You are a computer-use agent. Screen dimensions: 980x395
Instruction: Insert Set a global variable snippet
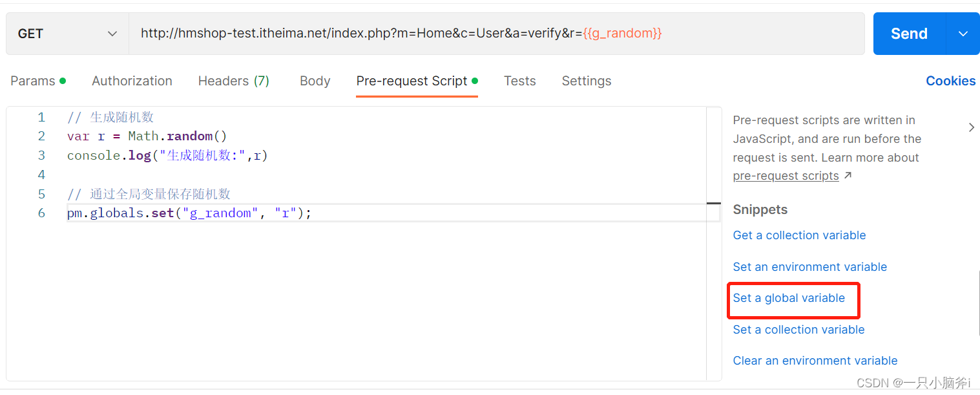(789, 298)
